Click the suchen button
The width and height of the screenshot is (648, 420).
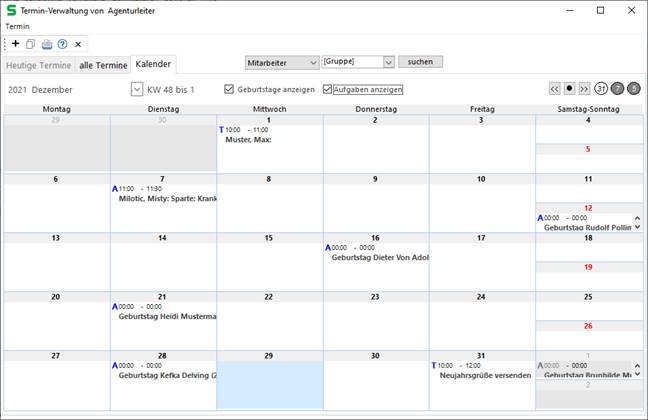[420, 62]
